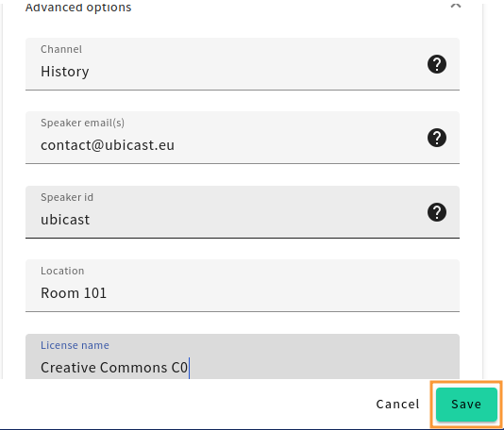Image resolution: width=504 pixels, height=430 pixels.
Task: Cancel the changes
Action: pyautogui.click(x=398, y=404)
